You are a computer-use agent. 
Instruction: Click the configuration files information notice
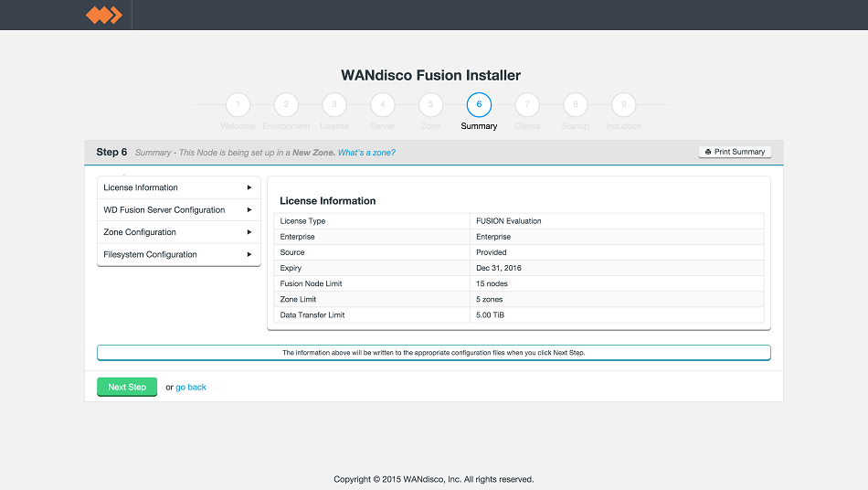(434, 353)
